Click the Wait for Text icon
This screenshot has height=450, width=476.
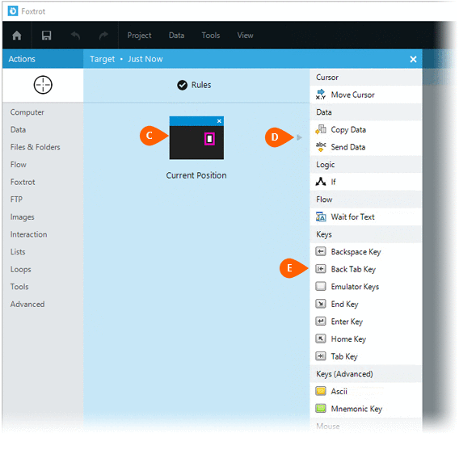coord(321,217)
